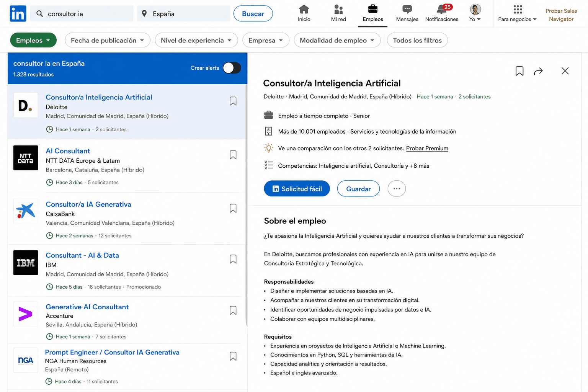588x392 pixels.
Task: Click the Guardar button
Action: [x=358, y=189]
